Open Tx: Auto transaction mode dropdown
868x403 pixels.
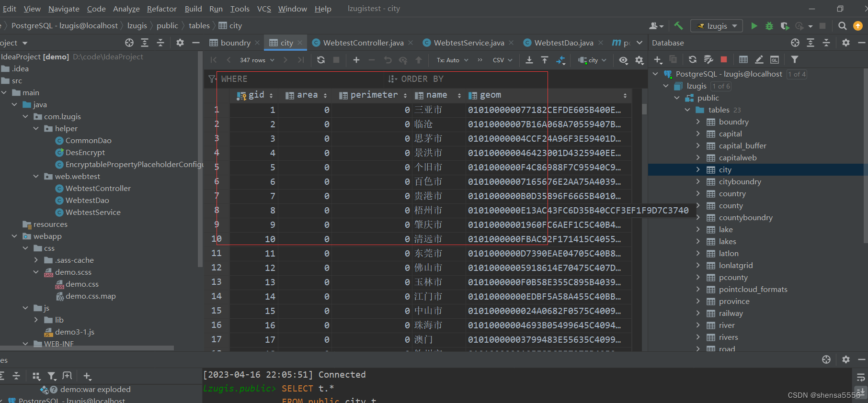coord(452,60)
